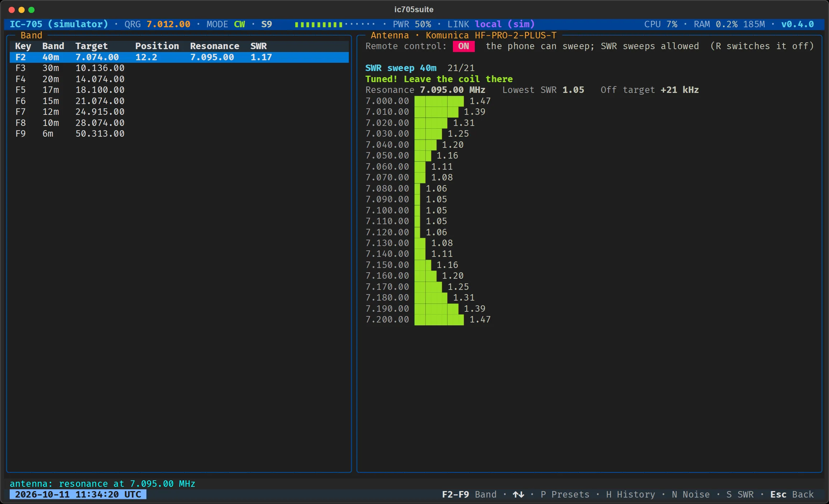Select the F7 12m band row
829x504 pixels.
pyautogui.click(x=179, y=112)
